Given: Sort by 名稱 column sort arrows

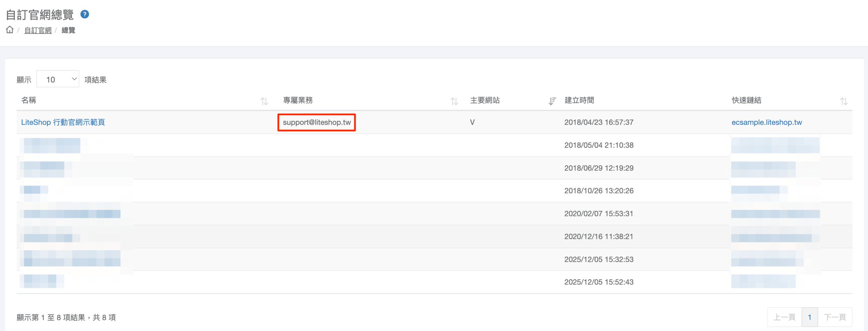Looking at the screenshot, I should [264, 101].
